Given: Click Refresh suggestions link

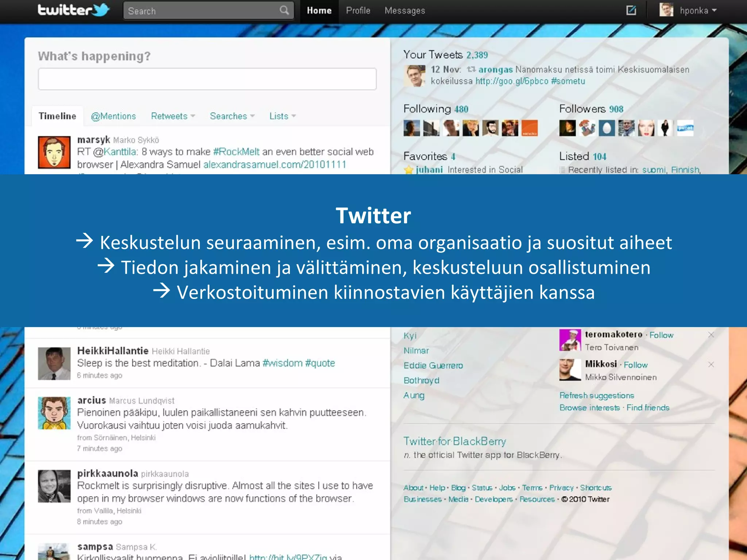Looking at the screenshot, I should 597,396.
